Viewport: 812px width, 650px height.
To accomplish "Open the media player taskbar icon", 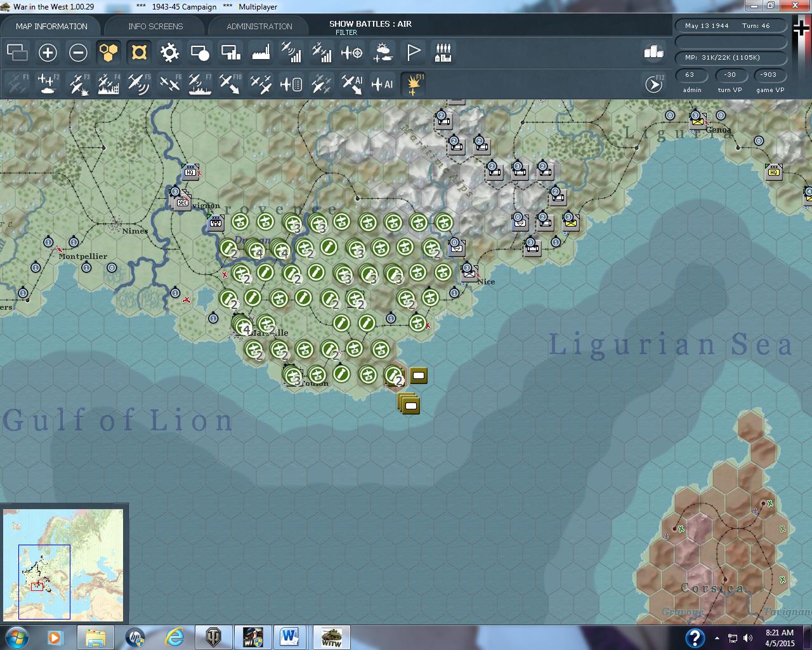I will [x=56, y=637].
